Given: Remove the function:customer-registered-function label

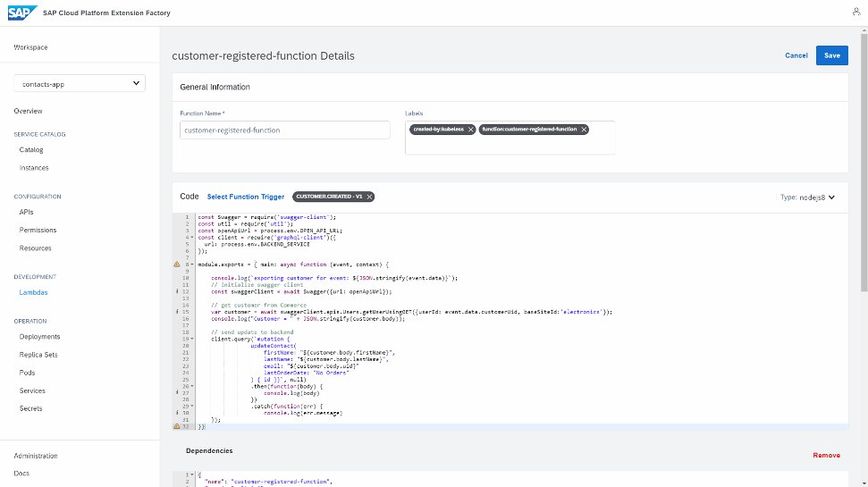Looking at the screenshot, I should point(584,130).
